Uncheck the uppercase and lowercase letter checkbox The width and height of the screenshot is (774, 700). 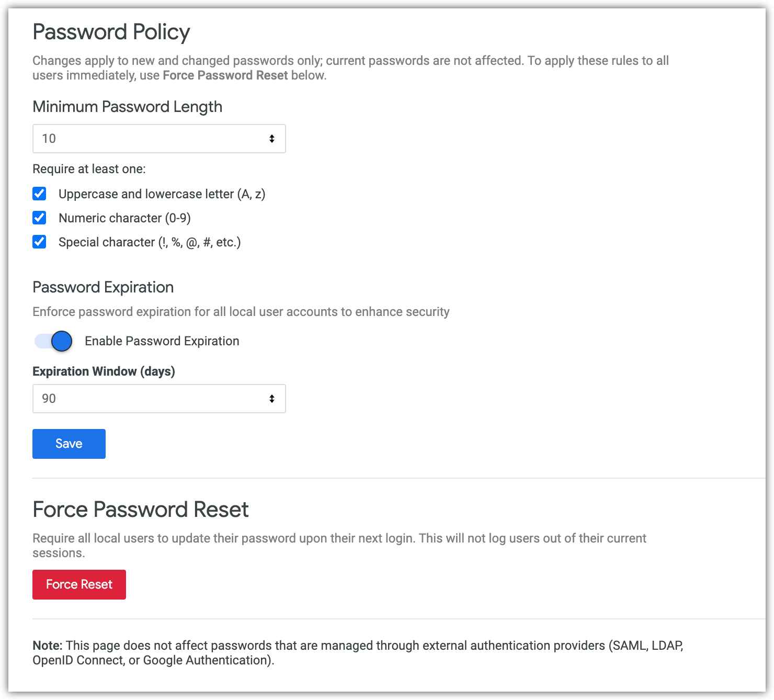[39, 194]
